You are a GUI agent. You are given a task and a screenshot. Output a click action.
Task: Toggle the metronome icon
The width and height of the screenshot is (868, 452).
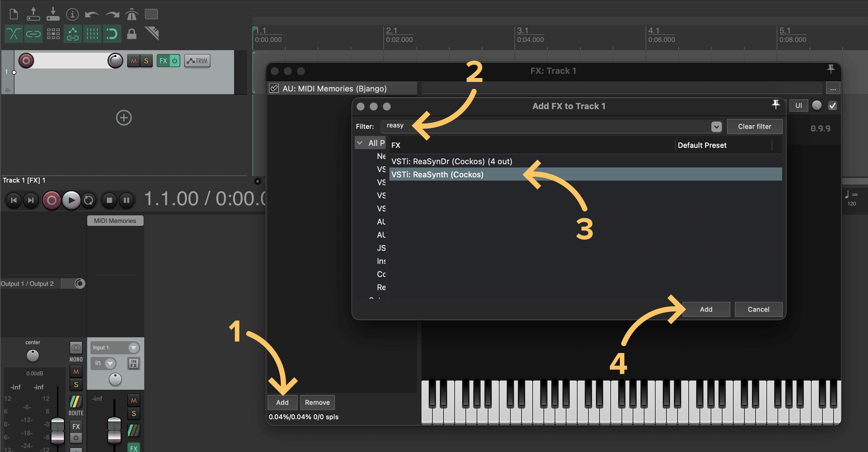click(x=132, y=14)
